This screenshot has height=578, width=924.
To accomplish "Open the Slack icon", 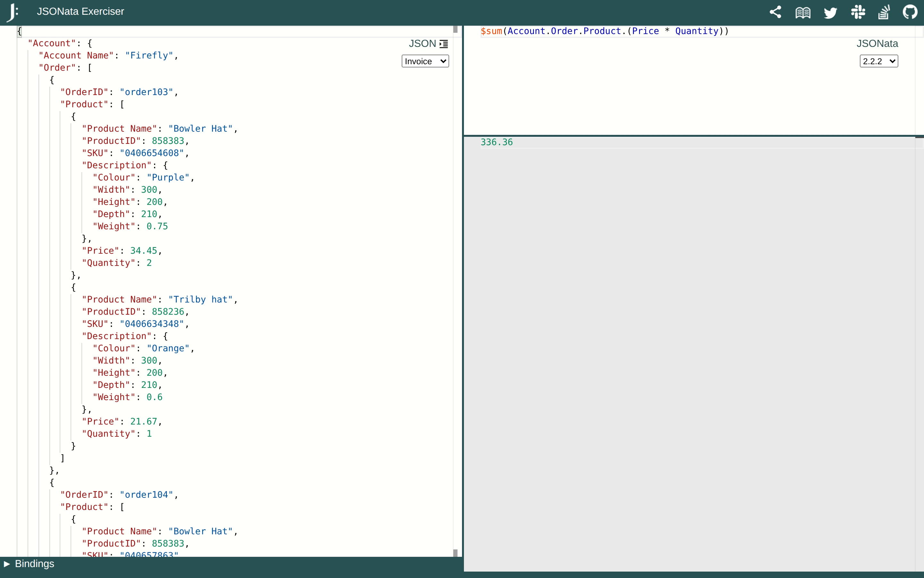I will tap(858, 12).
